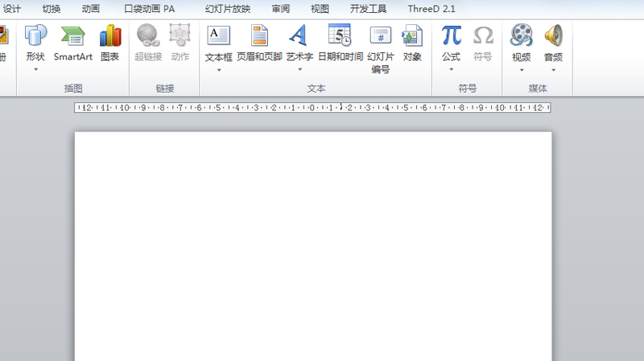
Task: Switch to the 动画 tab
Action: 91,9
